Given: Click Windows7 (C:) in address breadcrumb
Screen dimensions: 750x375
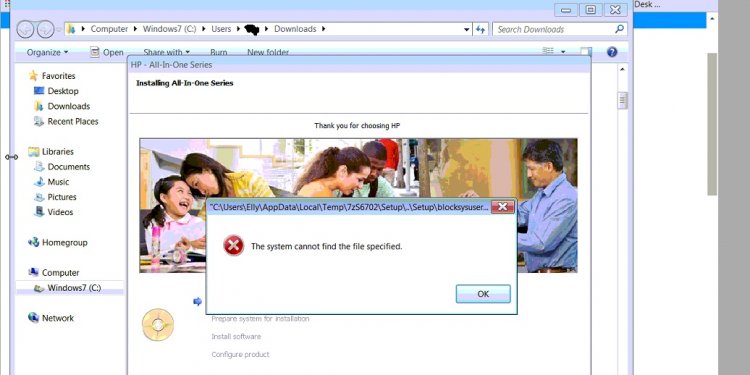Looking at the screenshot, I should [169, 29].
